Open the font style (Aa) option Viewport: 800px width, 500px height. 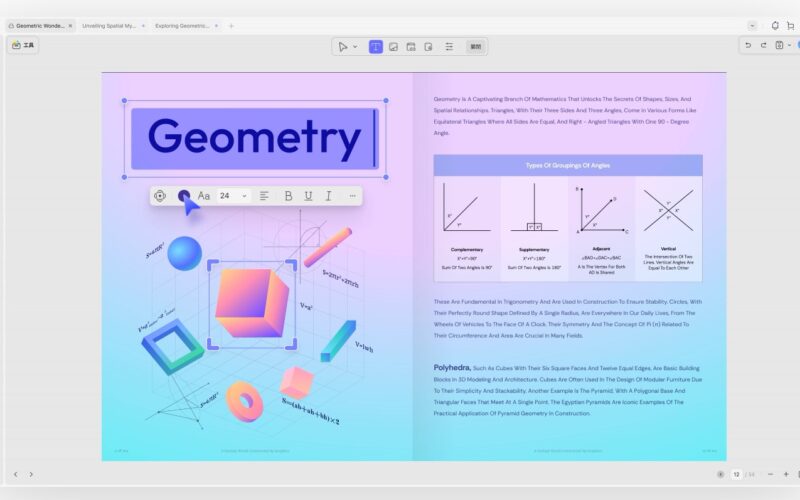click(x=204, y=196)
